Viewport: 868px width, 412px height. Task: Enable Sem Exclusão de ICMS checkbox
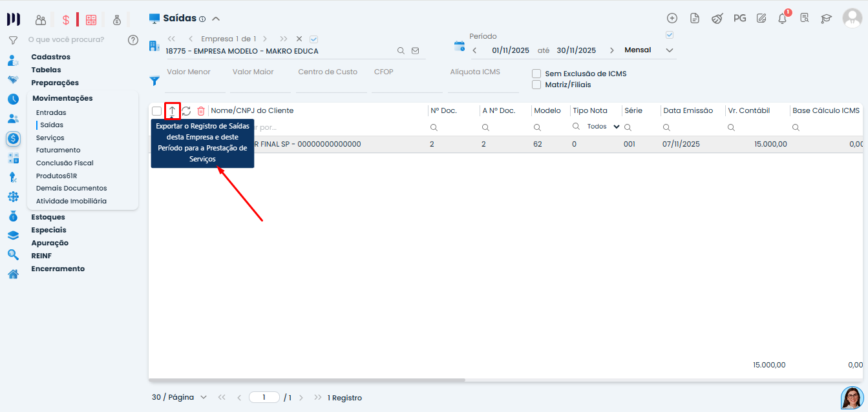click(536, 74)
